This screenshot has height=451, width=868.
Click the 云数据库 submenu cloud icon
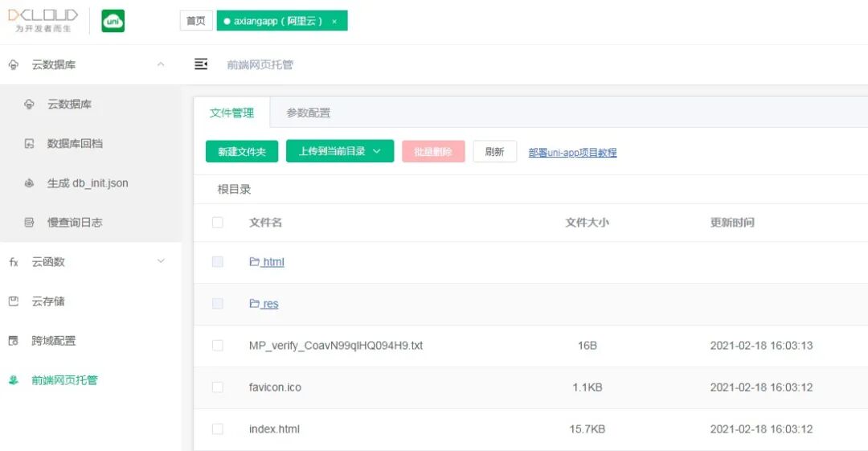pos(30,105)
